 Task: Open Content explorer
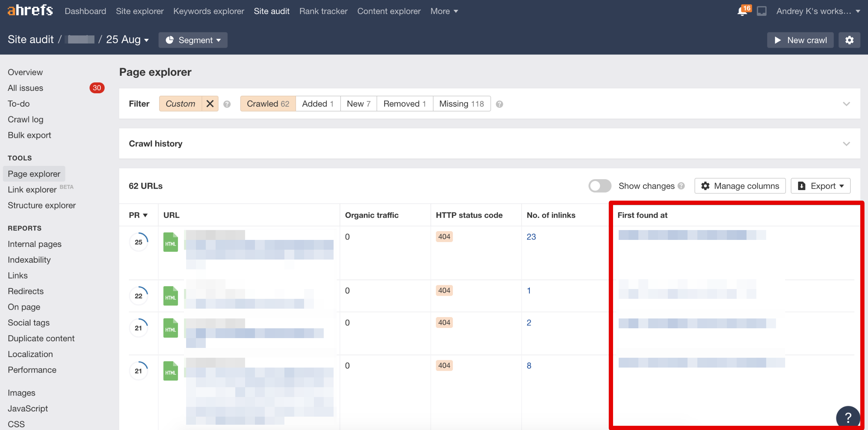coord(389,11)
